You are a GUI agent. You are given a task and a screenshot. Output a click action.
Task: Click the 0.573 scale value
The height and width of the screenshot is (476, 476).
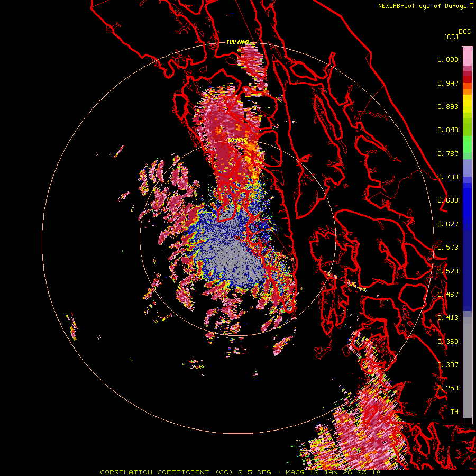(x=448, y=248)
